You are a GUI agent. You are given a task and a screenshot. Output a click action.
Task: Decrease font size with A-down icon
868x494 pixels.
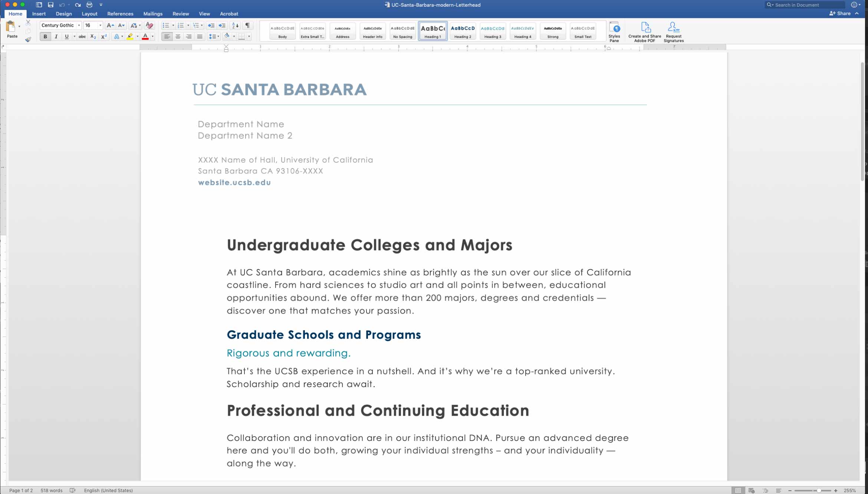121,25
